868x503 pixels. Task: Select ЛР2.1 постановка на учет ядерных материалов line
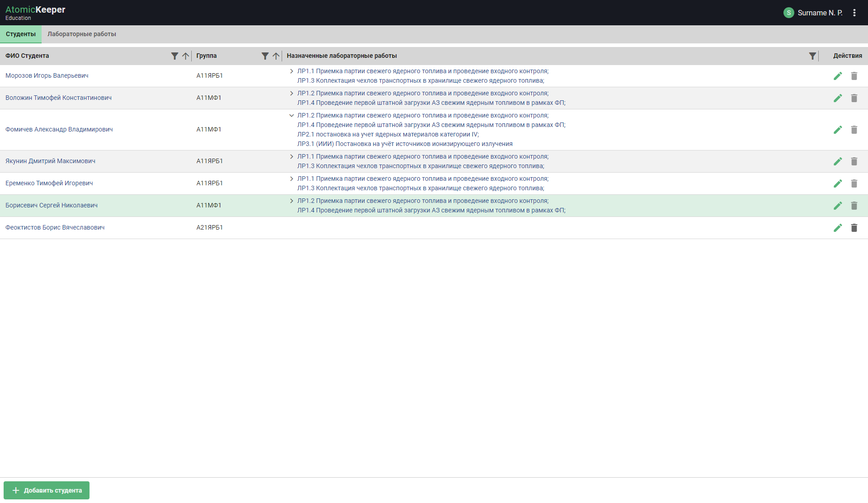tap(388, 135)
